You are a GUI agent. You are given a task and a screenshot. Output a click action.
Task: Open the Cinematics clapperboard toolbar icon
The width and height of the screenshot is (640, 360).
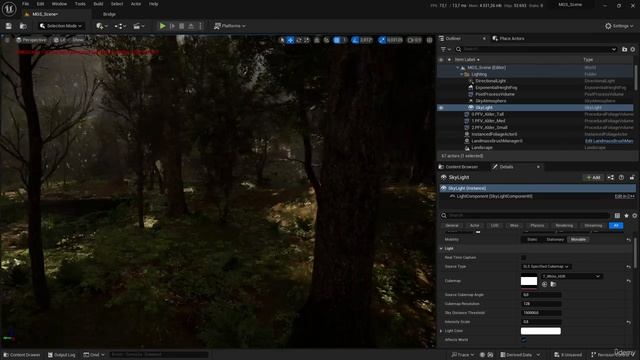(139, 26)
